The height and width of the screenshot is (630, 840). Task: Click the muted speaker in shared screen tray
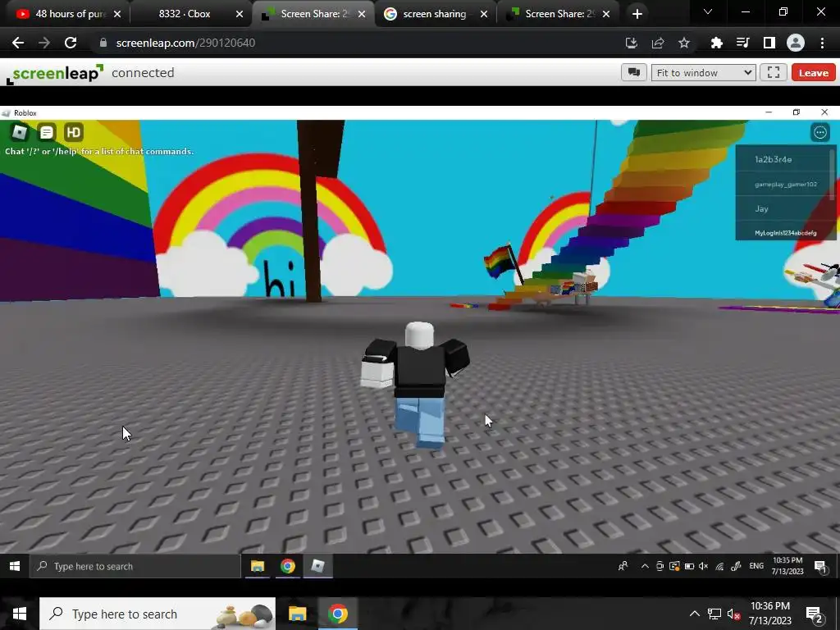pos(703,566)
